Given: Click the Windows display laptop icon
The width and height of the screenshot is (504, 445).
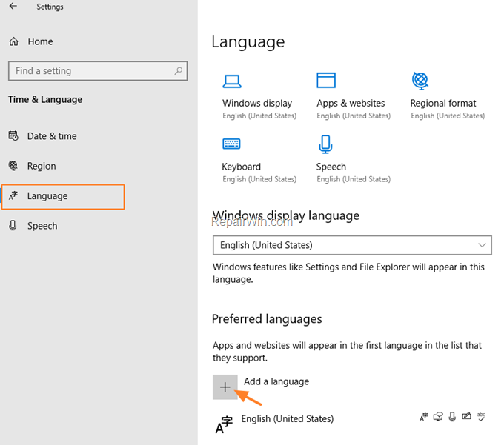Looking at the screenshot, I should (232, 81).
